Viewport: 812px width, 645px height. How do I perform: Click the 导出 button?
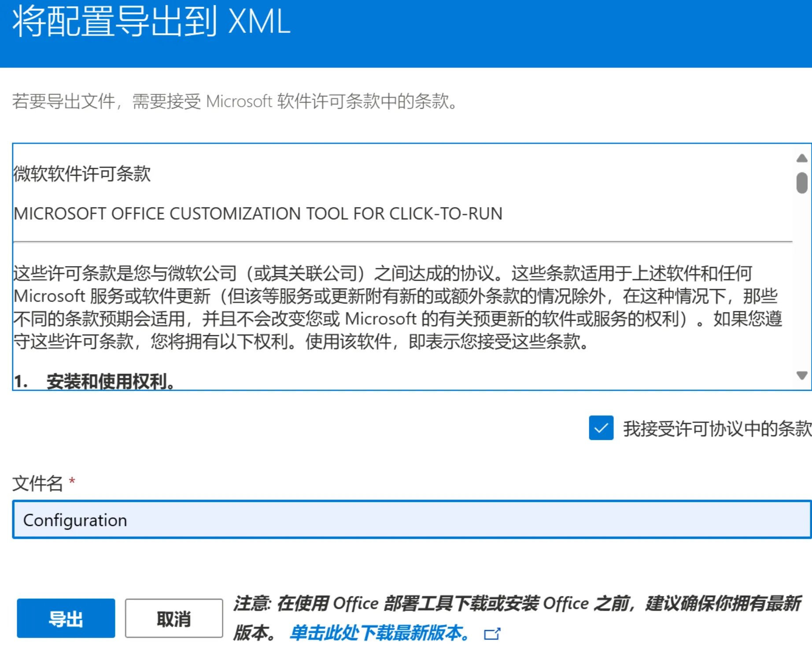[x=66, y=618]
